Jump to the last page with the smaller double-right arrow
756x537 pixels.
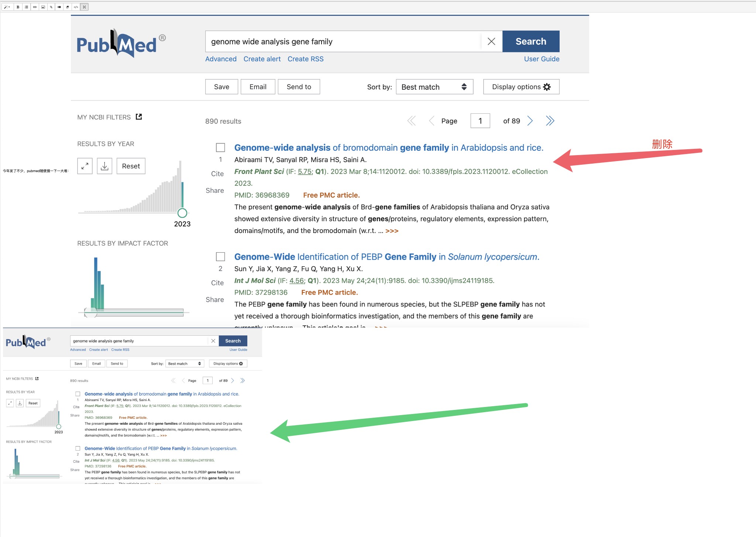pyautogui.click(x=243, y=380)
